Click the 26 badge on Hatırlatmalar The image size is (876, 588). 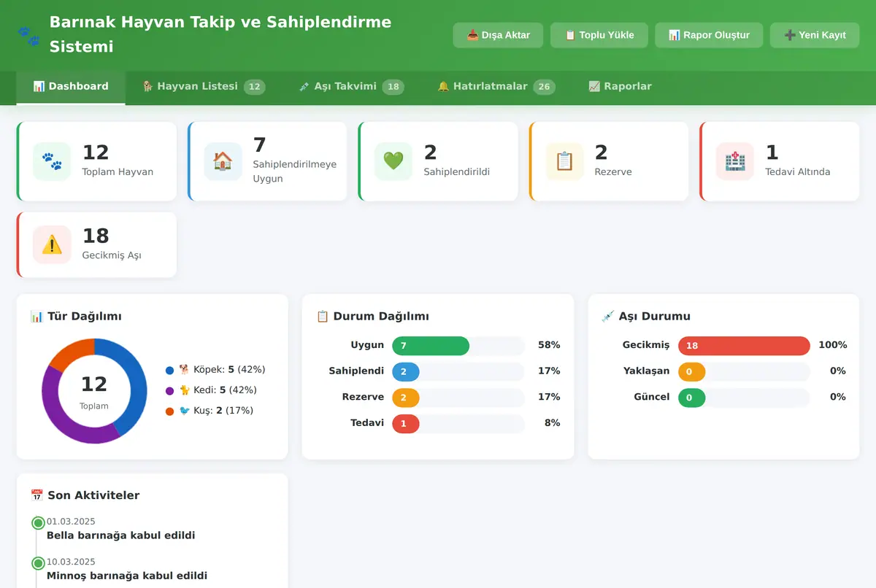544,87
